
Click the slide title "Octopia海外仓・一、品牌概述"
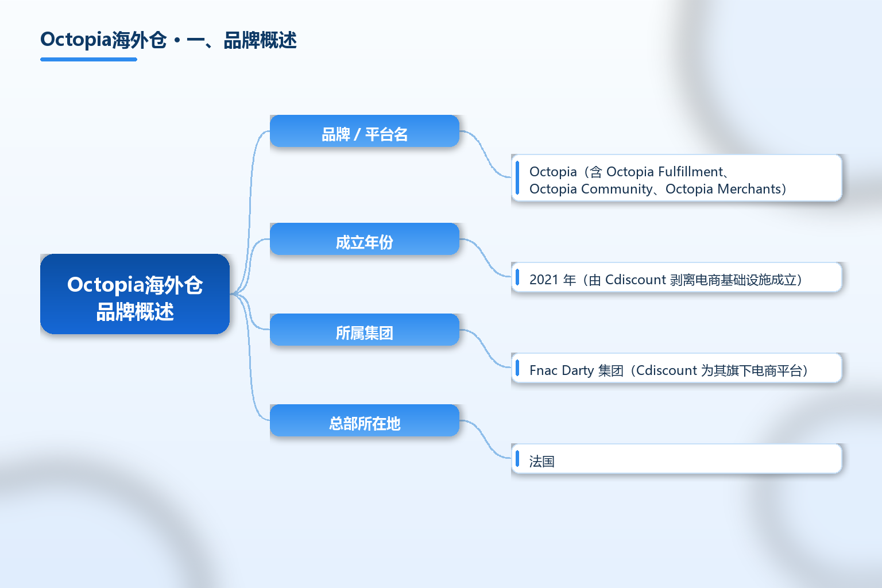(168, 40)
